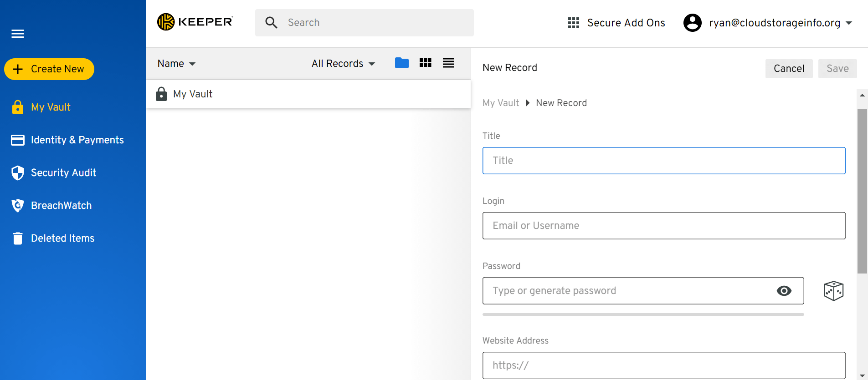
Task: Open My Vault in the sidebar
Action: [51, 107]
